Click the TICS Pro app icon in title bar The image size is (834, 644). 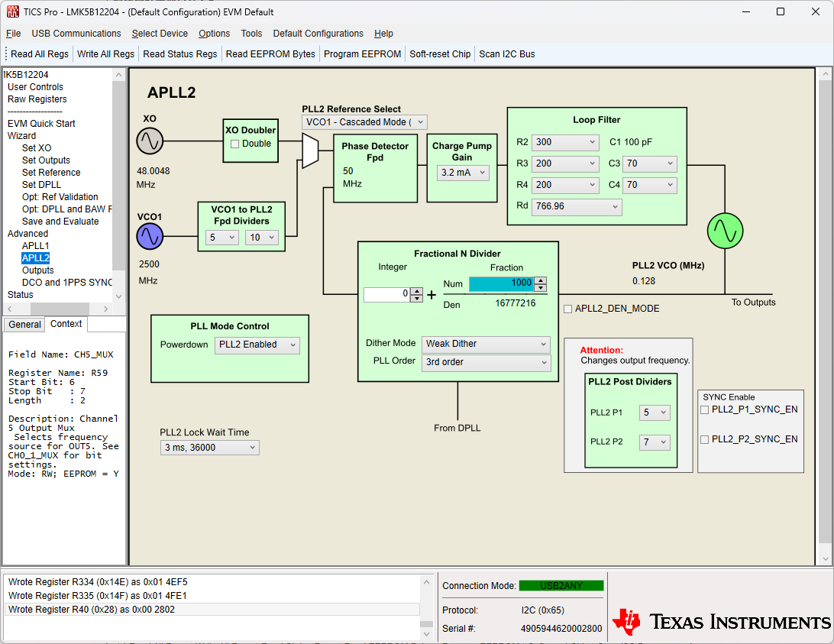[12, 11]
